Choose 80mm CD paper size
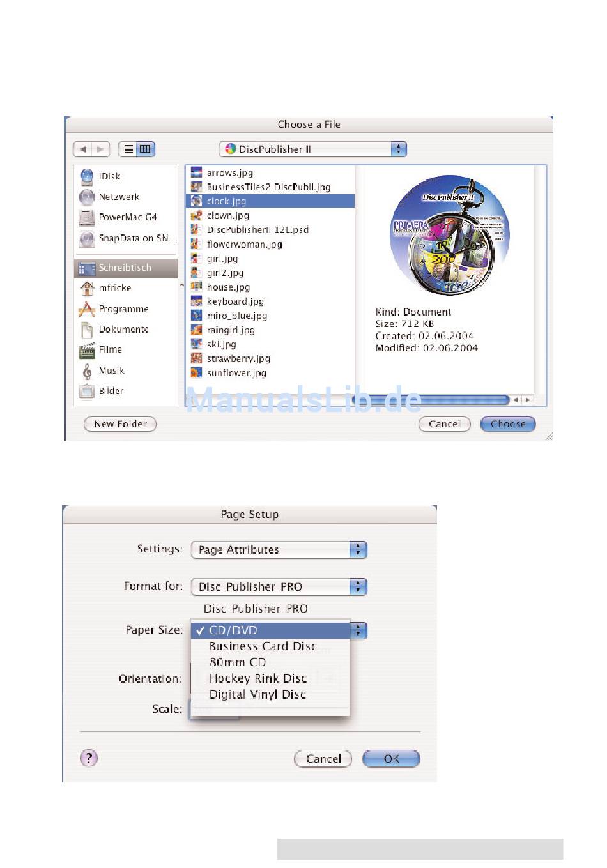607x868 pixels. tap(270, 662)
